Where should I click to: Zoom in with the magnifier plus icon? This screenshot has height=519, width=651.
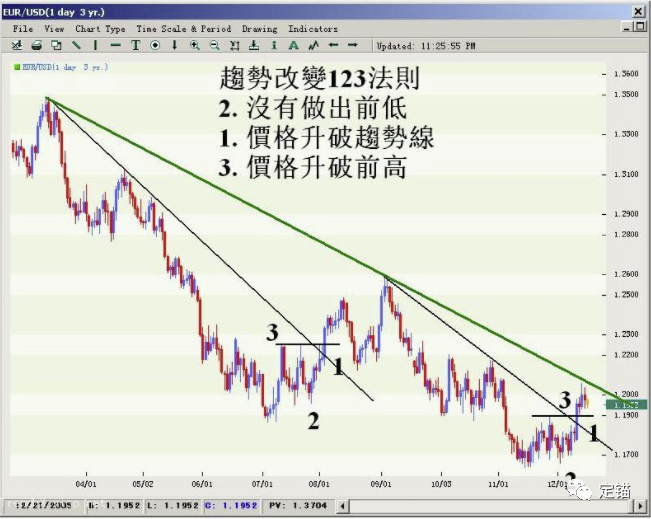click(x=194, y=45)
